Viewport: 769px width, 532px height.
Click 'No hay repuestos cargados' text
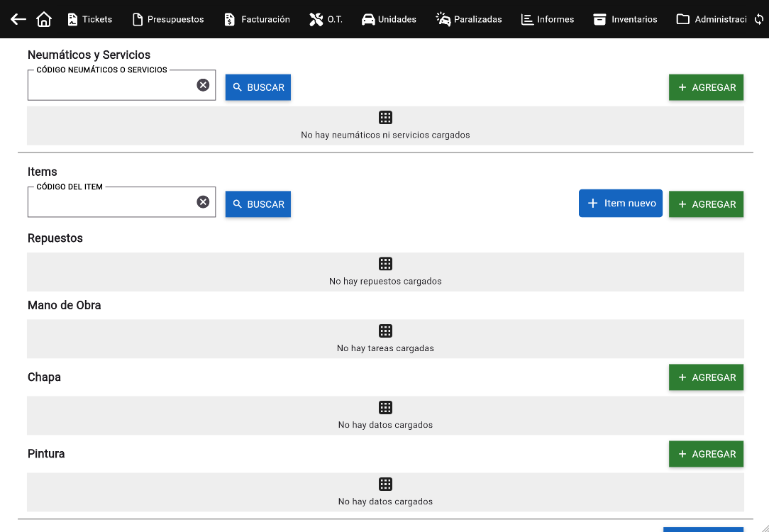tap(385, 282)
